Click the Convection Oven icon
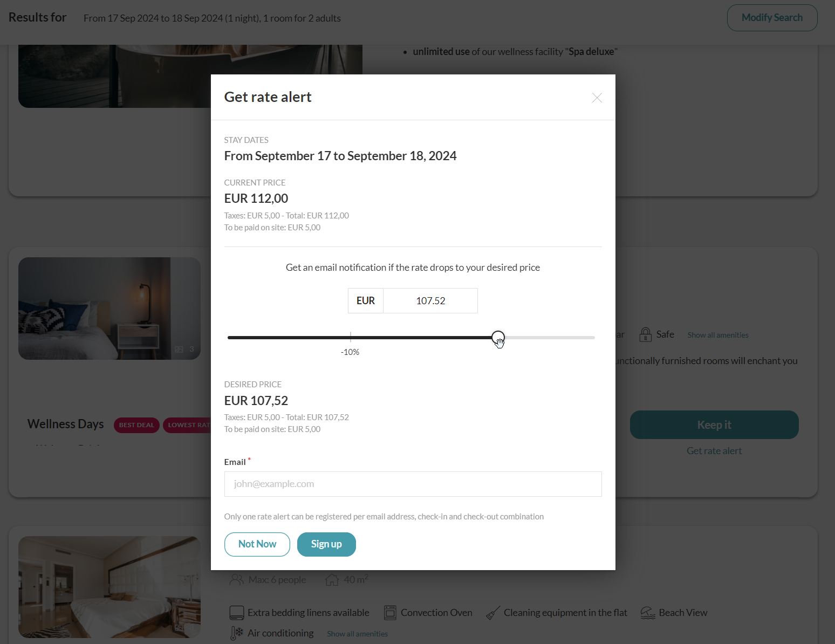Screen dimensions: 835x644 click(x=390, y=613)
